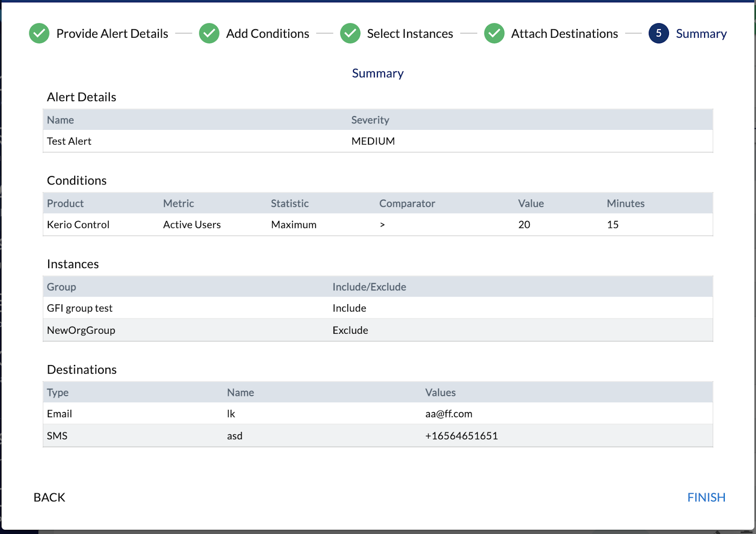The height and width of the screenshot is (534, 756).
Task: Click the MEDIUM severity value
Action: [373, 141]
